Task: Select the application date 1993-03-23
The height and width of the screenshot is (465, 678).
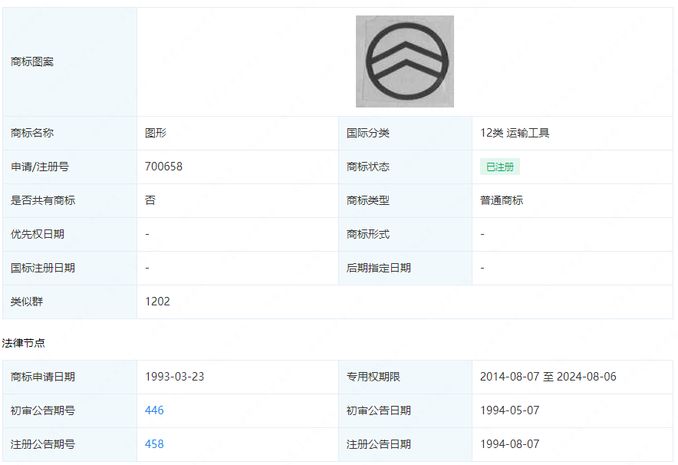Action: (x=177, y=377)
